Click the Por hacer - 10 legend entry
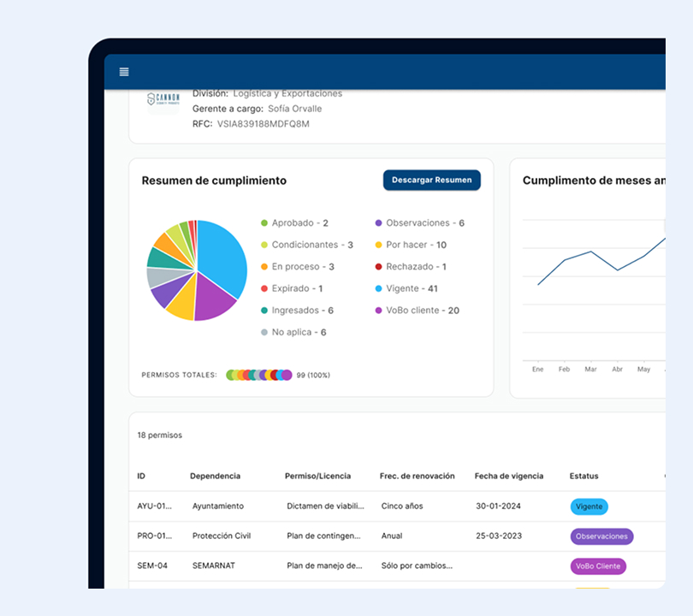This screenshot has height=616, width=693. 411,245
